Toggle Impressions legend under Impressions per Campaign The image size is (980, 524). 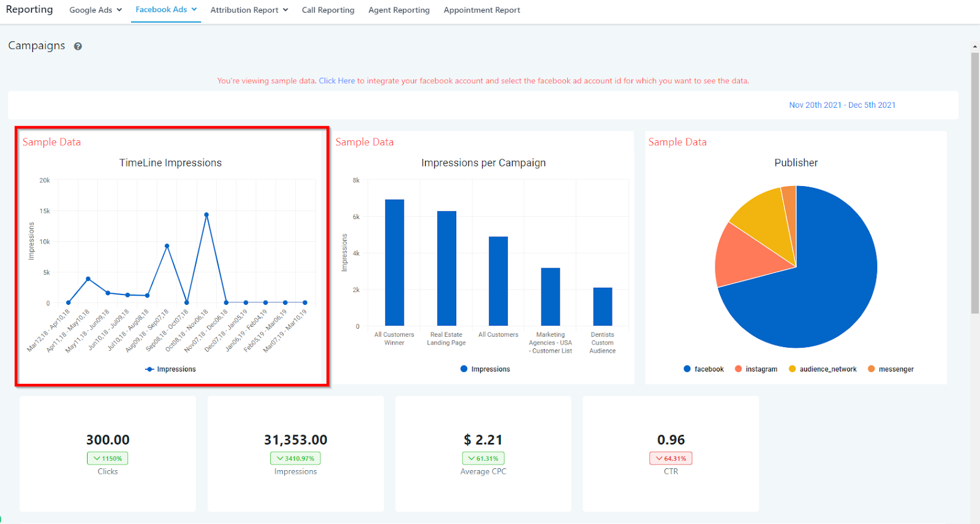[x=485, y=369]
